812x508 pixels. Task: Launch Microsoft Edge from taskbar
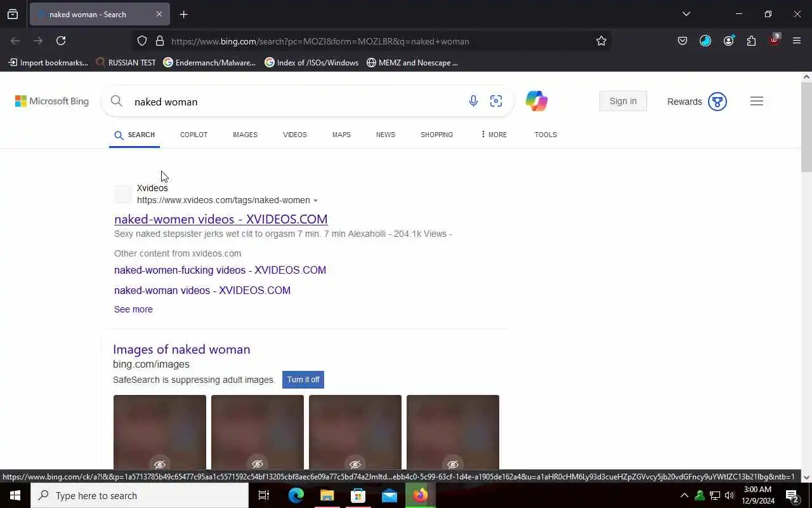point(296,495)
